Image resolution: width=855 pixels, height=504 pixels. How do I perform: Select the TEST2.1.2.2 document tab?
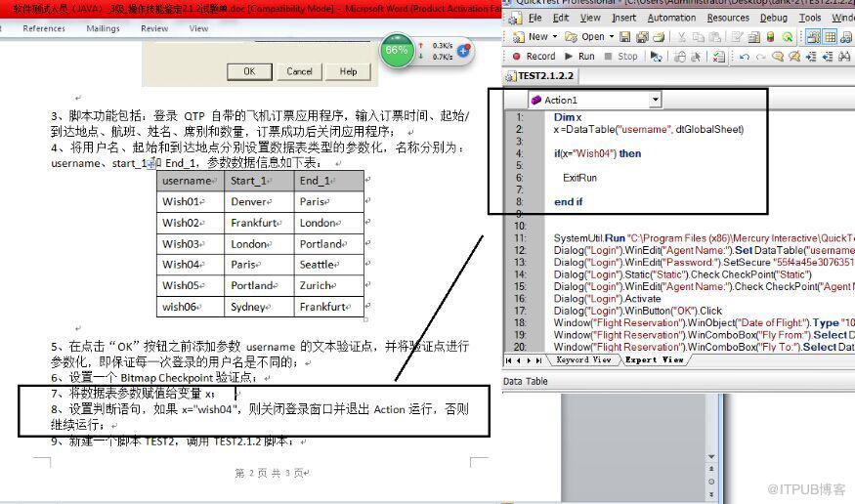(x=539, y=76)
